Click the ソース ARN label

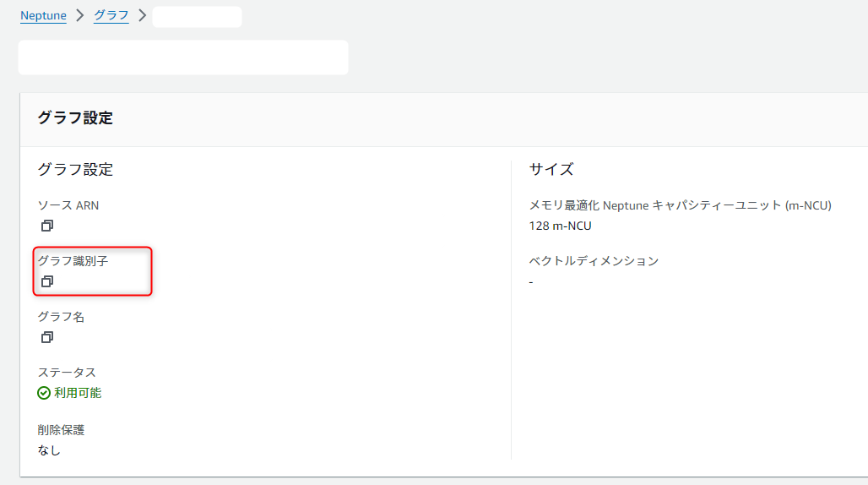click(68, 205)
